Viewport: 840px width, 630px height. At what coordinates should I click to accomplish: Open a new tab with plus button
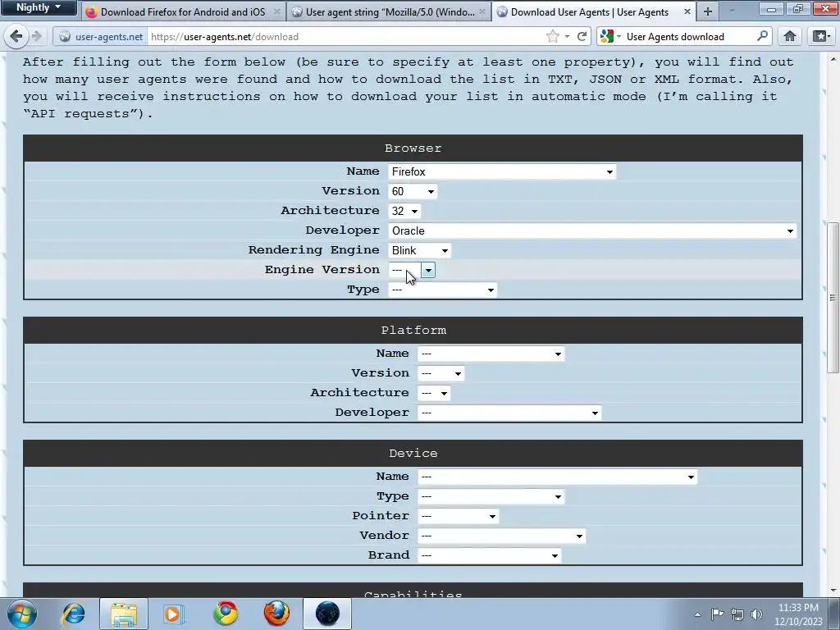708,11
